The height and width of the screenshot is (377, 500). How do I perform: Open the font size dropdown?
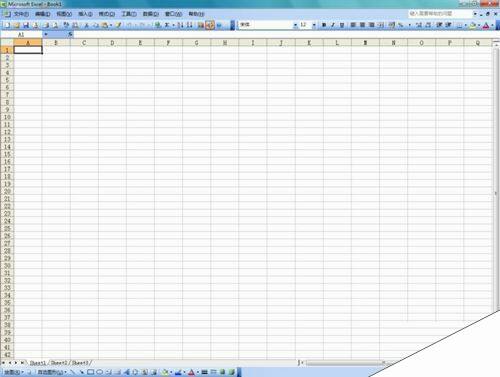click(314, 25)
